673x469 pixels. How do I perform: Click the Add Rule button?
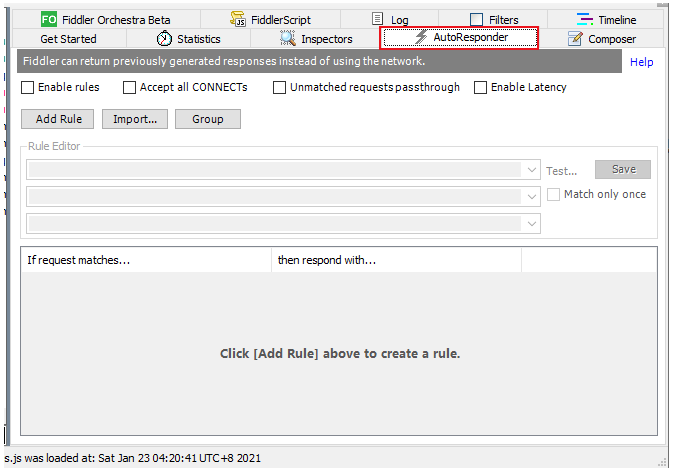[x=58, y=119]
